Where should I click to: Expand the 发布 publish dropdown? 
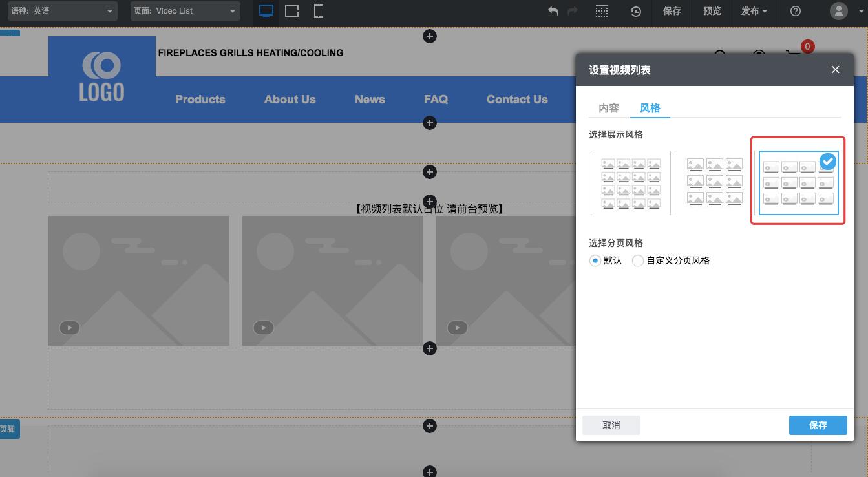tap(754, 11)
